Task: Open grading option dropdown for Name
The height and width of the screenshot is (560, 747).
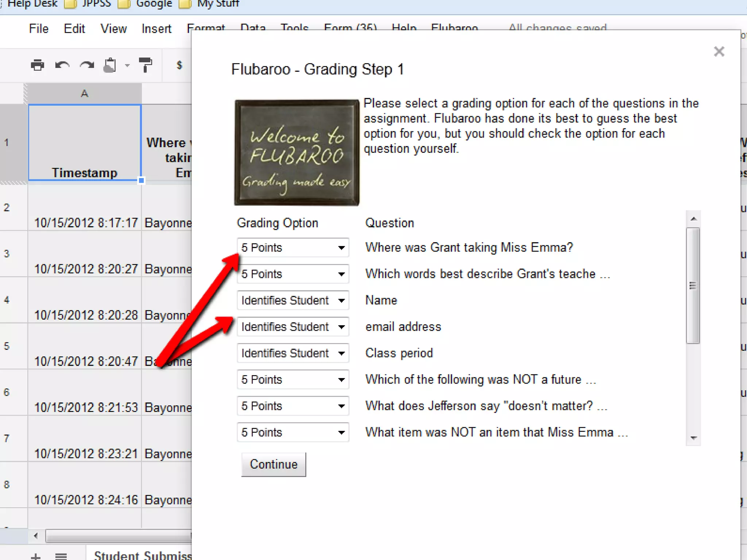Action: click(293, 300)
